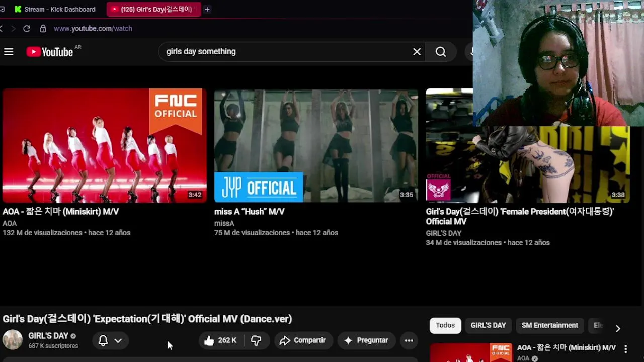The height and width of the screenshot is (362, 644).
Task: Click the notification bell icon
Action: pos(103,340)
